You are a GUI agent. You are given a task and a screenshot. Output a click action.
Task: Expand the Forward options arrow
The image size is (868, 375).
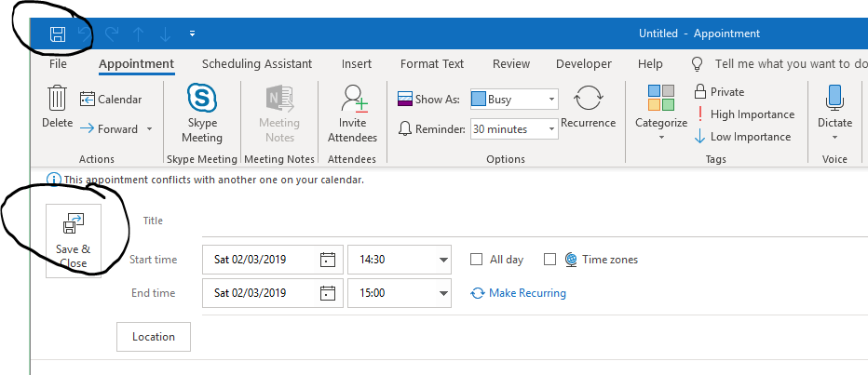[149, 128]
